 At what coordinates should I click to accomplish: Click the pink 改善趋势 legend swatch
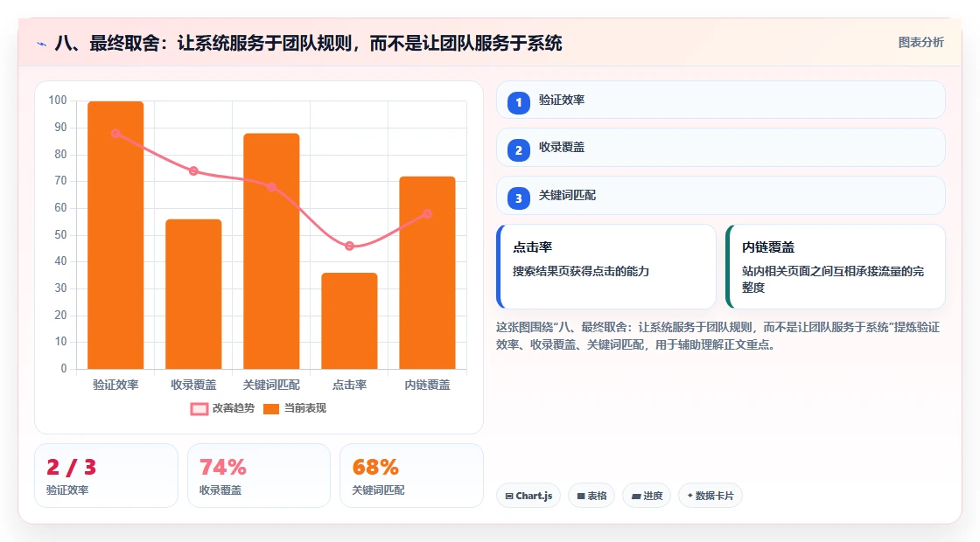[199, 409]
